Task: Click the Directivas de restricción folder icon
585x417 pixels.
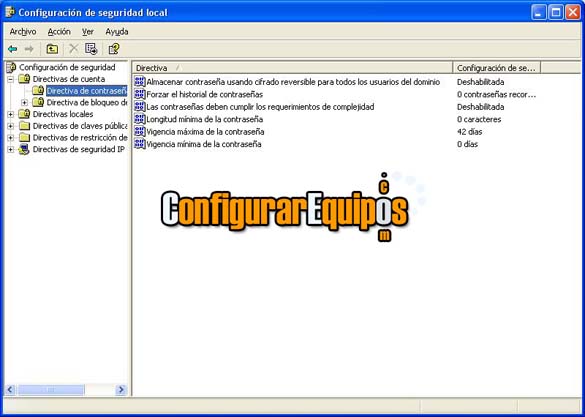Action: (x=24, y=138)
